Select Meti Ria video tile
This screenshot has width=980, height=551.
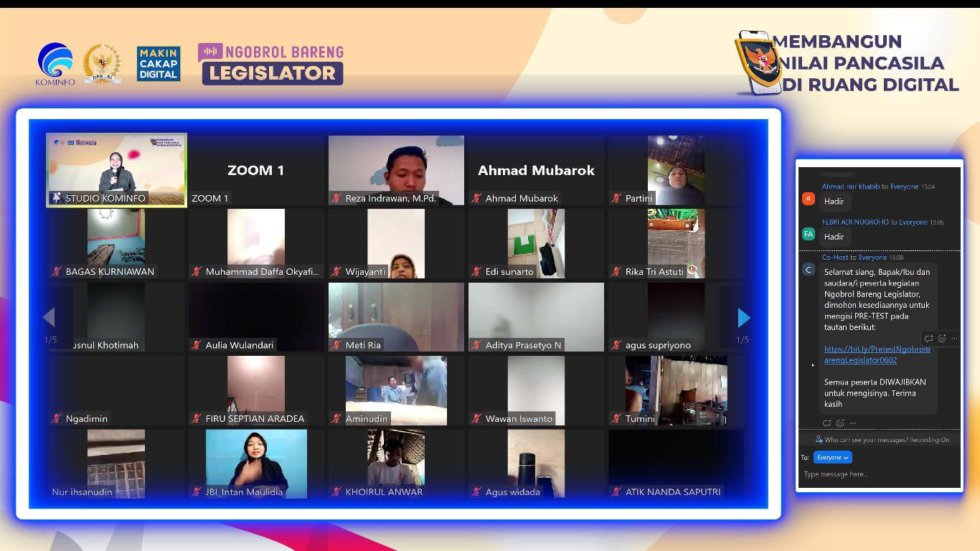click(x=396, y=317)
